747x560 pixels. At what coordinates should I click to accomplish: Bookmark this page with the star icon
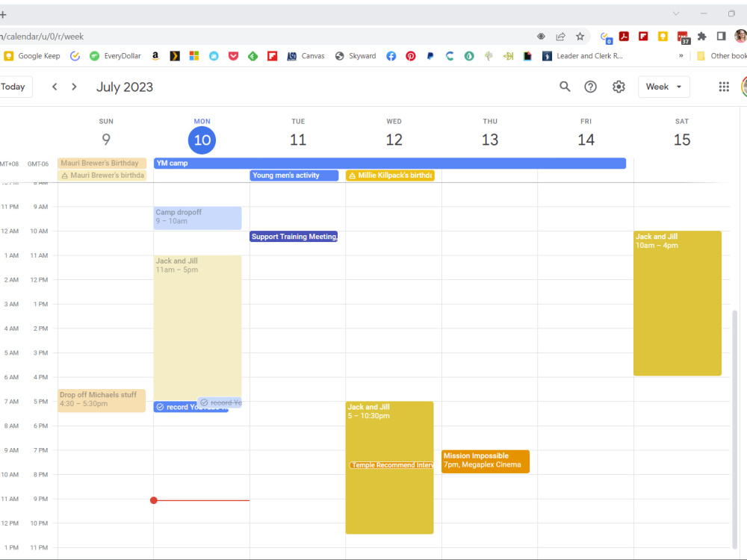(x=580, y=36)
